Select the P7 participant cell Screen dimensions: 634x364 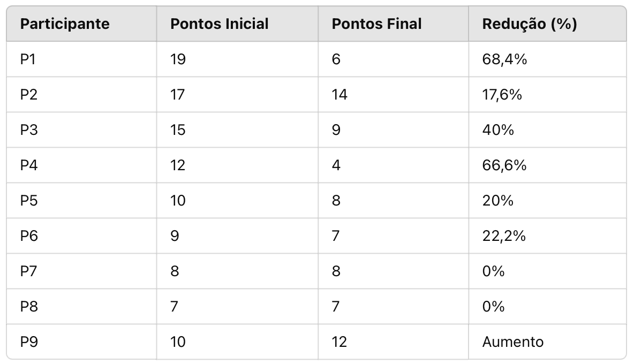(82, 271)
